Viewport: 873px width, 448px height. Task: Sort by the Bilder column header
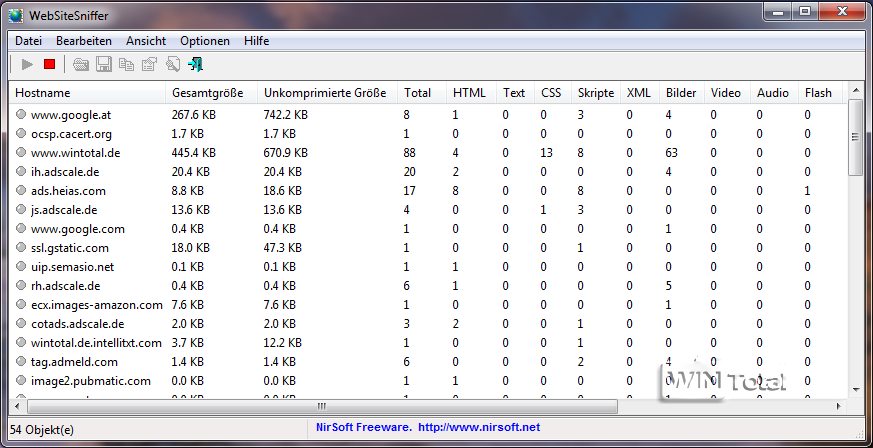682,93
